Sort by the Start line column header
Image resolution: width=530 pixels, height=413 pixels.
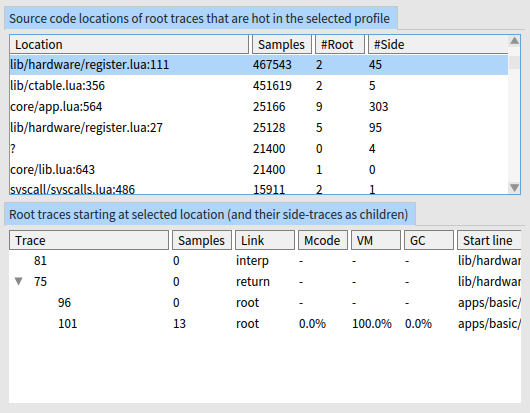tap(489, 240)
